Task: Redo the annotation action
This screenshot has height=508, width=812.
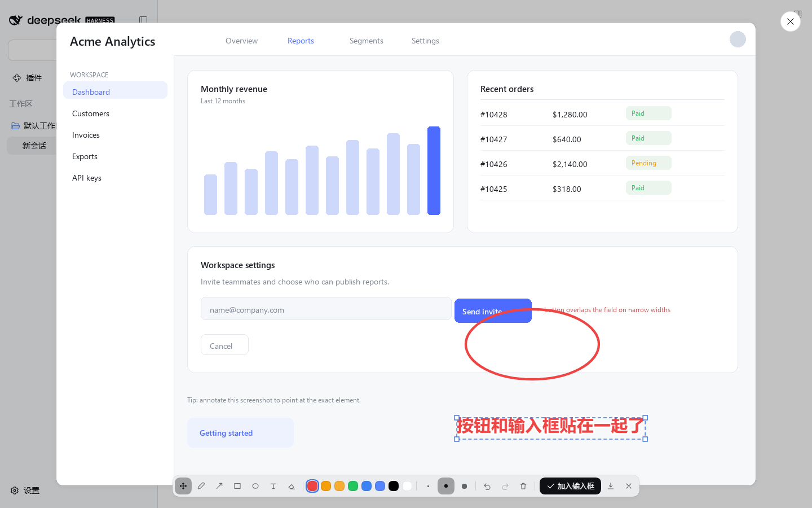Action: pos(505,486)
